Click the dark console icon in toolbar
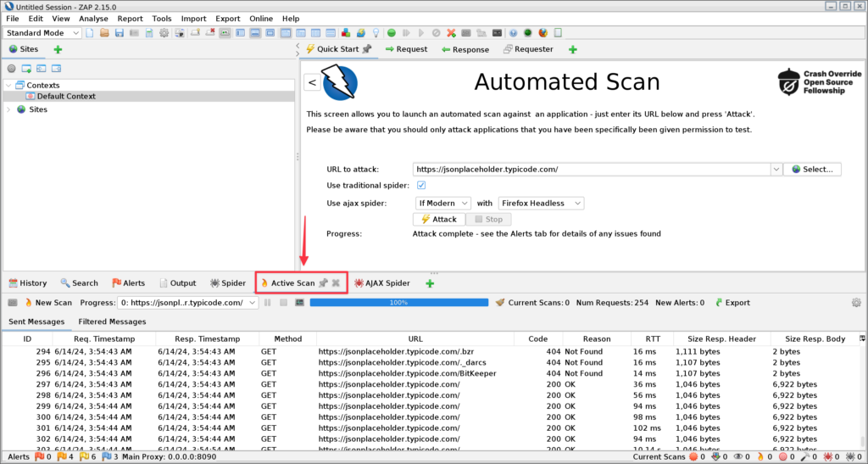Screen dimensions: 868x464 pyautogui.click(x=497, y=33)
